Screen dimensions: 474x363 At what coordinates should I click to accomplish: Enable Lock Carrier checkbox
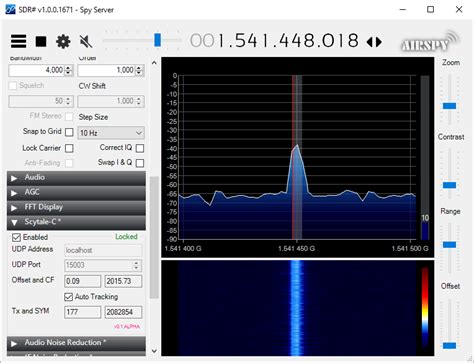69,148
